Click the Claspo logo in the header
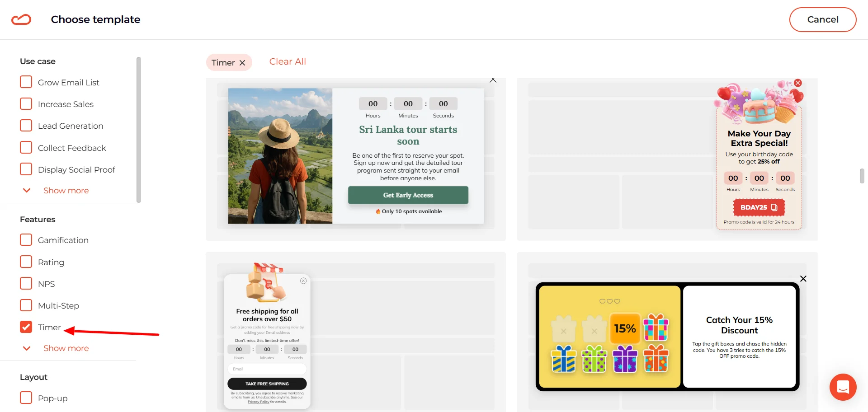Image resolution: width=868 pixels, height=412 pixels. [21, 19]
